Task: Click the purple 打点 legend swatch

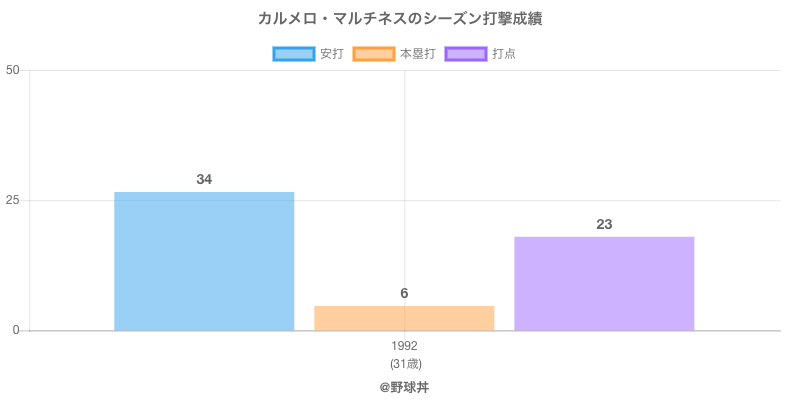Action: coord(465,54)
